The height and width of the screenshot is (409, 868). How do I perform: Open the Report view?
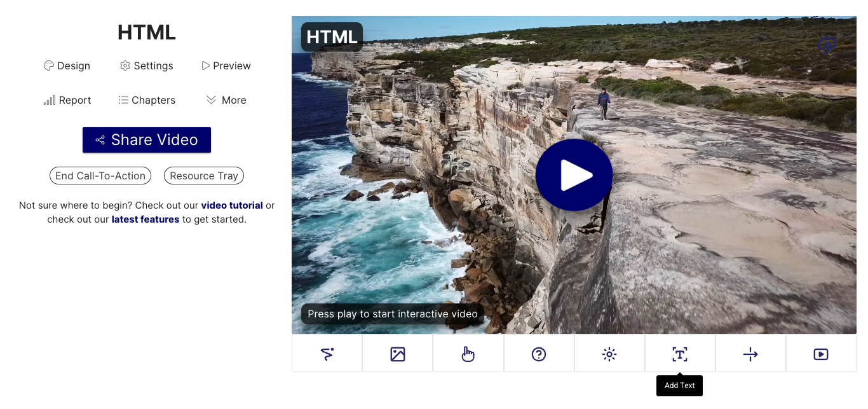(67, 101)
